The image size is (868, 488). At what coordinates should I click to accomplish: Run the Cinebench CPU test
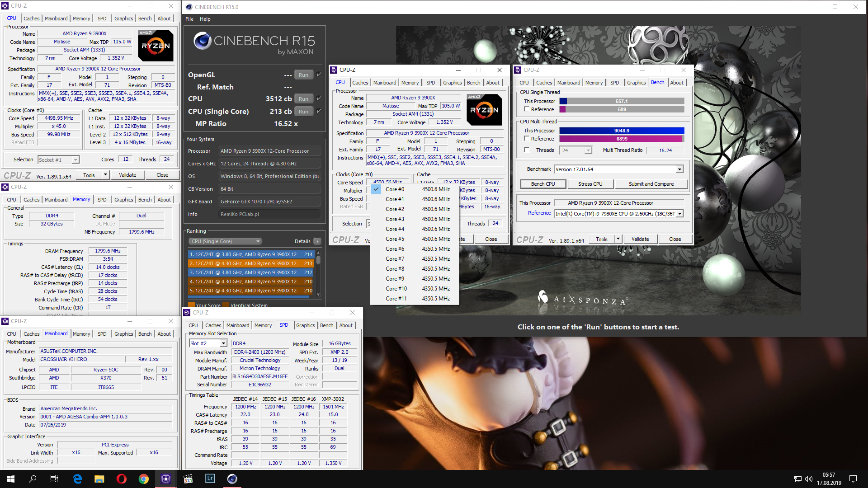pyautogui.click(x=303, y=99)
